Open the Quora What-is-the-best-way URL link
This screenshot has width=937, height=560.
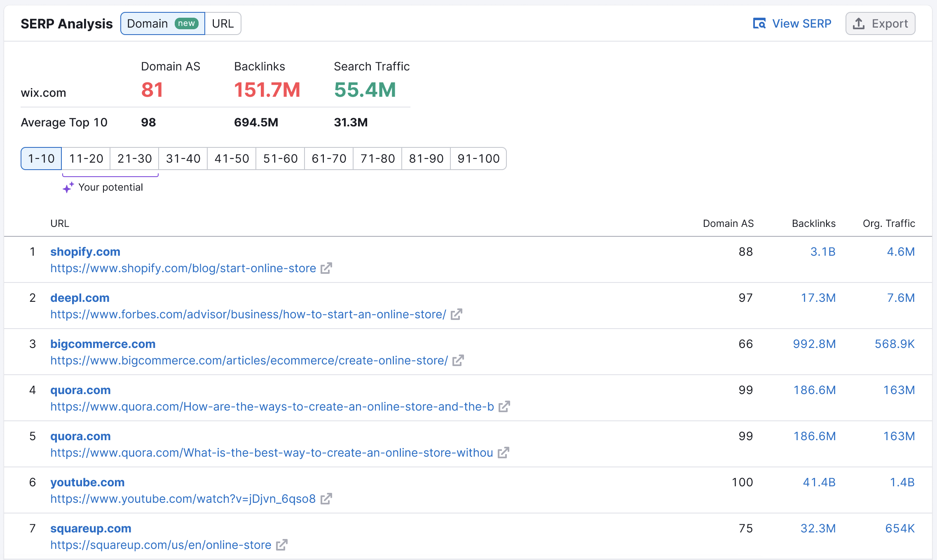[x=272, y=453]
